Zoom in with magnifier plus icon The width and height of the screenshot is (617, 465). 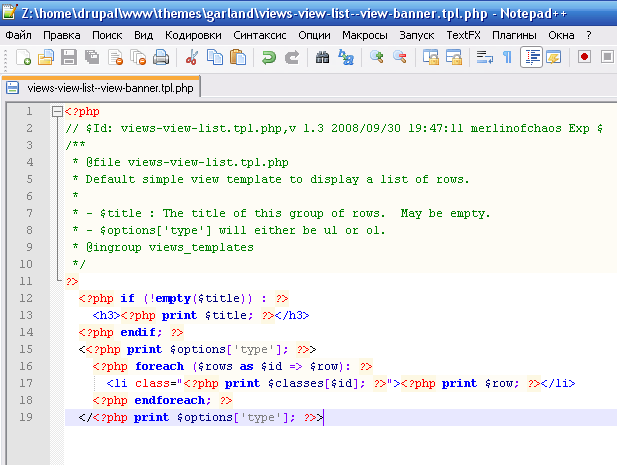pyautogui.click(x=377, y=57)
